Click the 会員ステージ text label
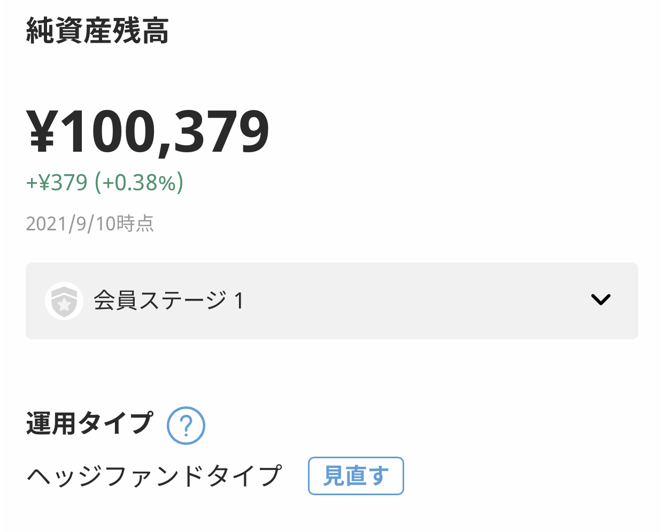Image resolution: width=667 pixels, height=532 pixels. click(x=158, y=301)
